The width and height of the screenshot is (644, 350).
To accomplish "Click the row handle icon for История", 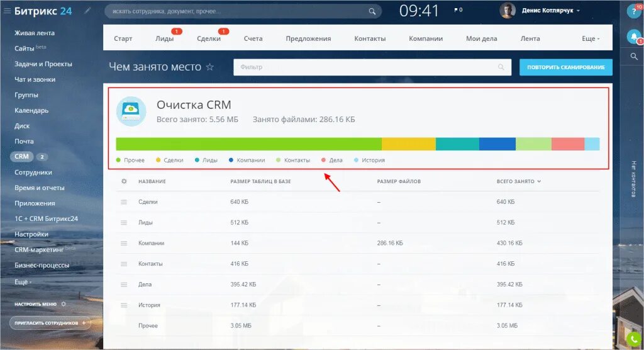I will pos(124,305).
